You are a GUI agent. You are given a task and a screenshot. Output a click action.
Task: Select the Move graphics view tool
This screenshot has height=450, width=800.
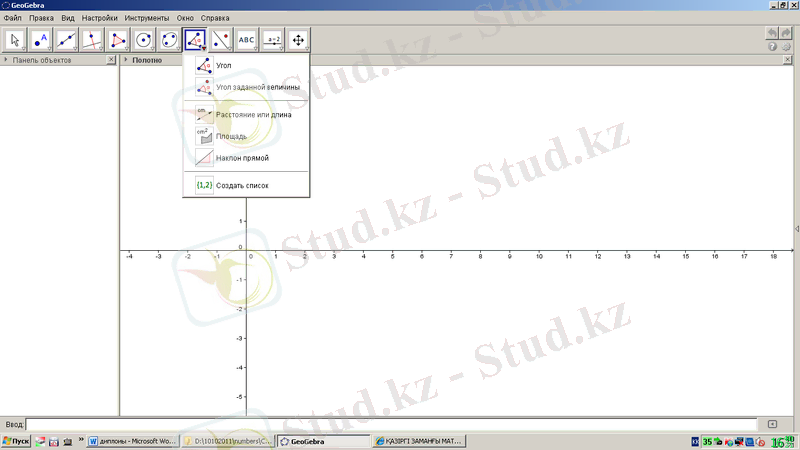pyautogui.click(x=298, y=40)
